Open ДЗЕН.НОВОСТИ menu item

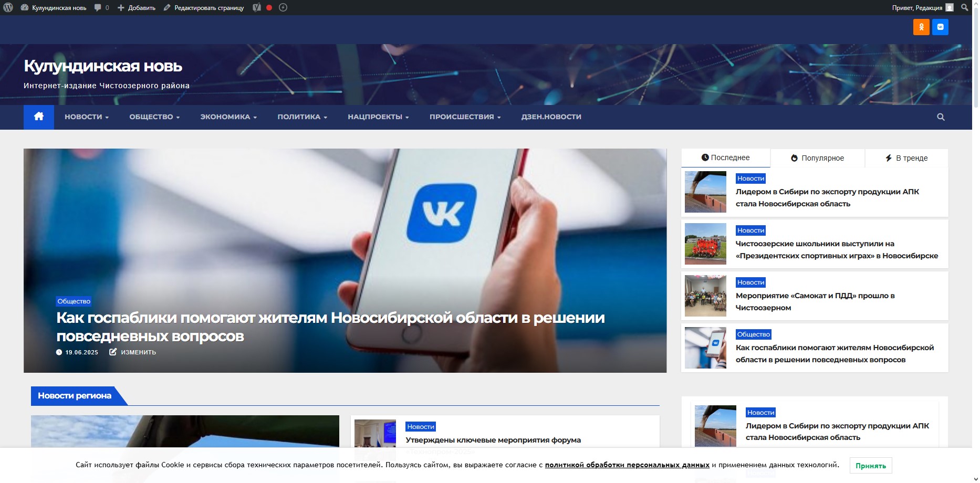(551, 117)
